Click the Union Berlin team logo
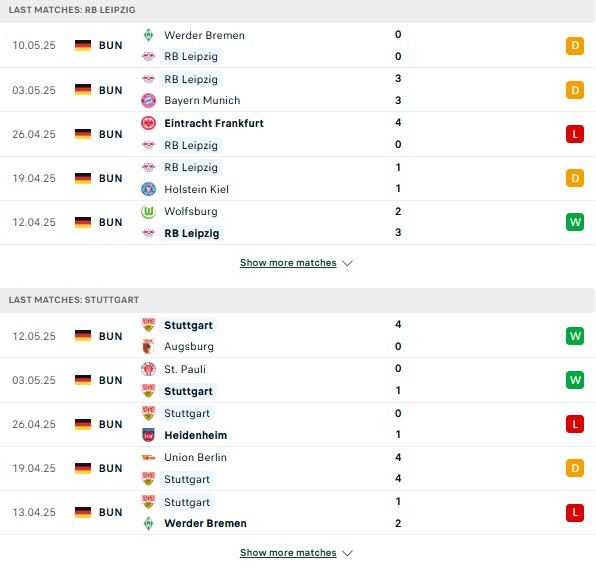 pyautogui.click(x=148, y=457)
